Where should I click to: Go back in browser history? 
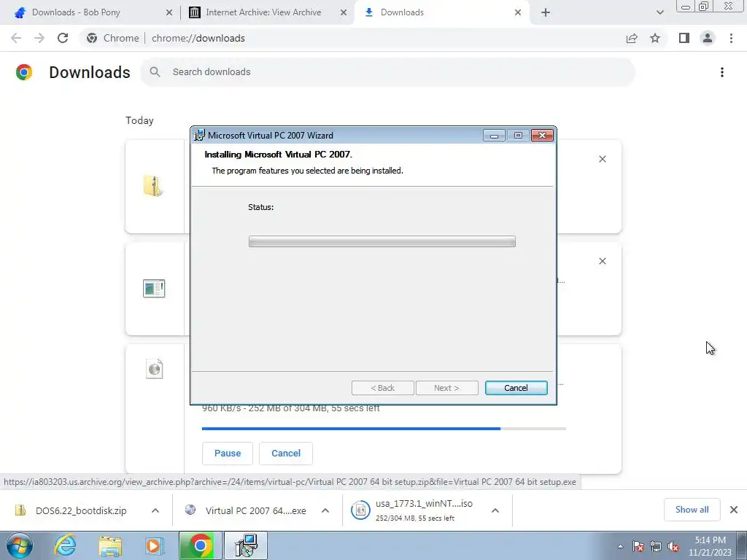click(16, 38)
